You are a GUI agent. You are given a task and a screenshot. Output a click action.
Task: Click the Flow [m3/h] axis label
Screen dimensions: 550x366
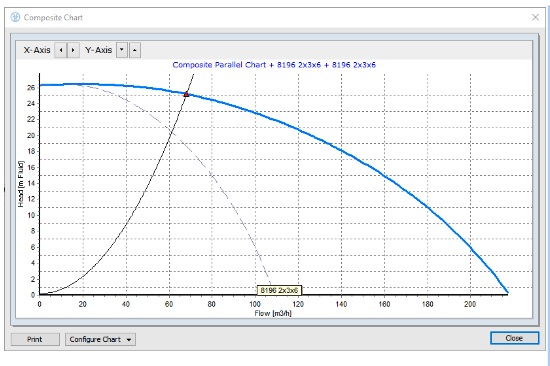[x=273, y=313]
